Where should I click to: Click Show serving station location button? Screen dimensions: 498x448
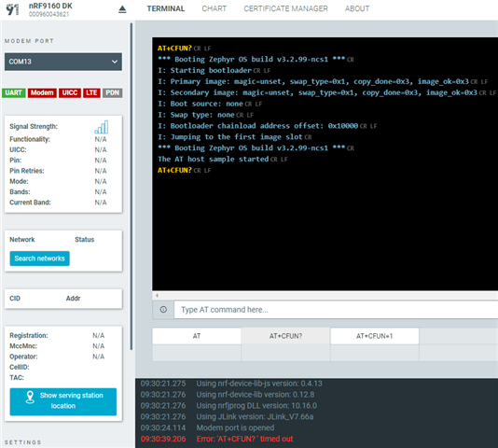pos(63,401)
